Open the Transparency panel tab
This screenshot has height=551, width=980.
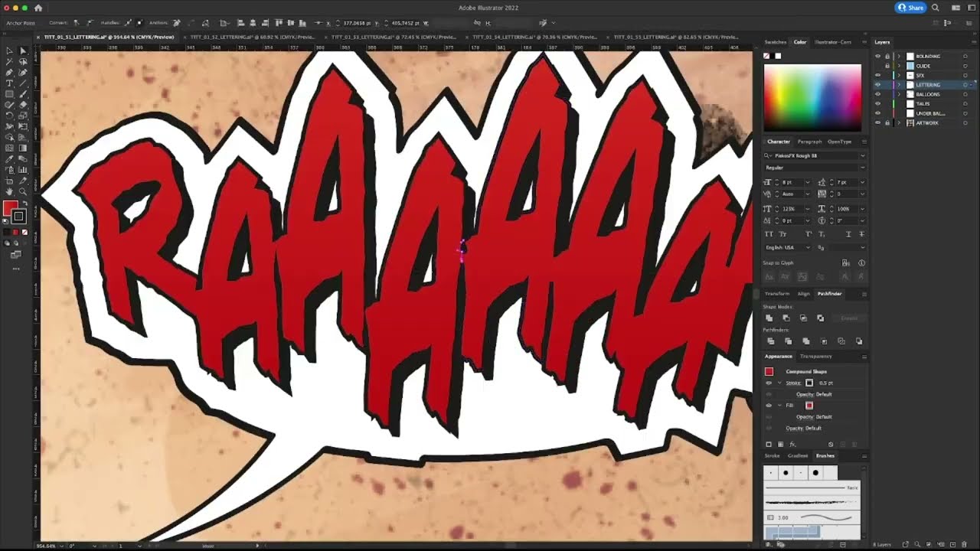(x=815, y=357)
